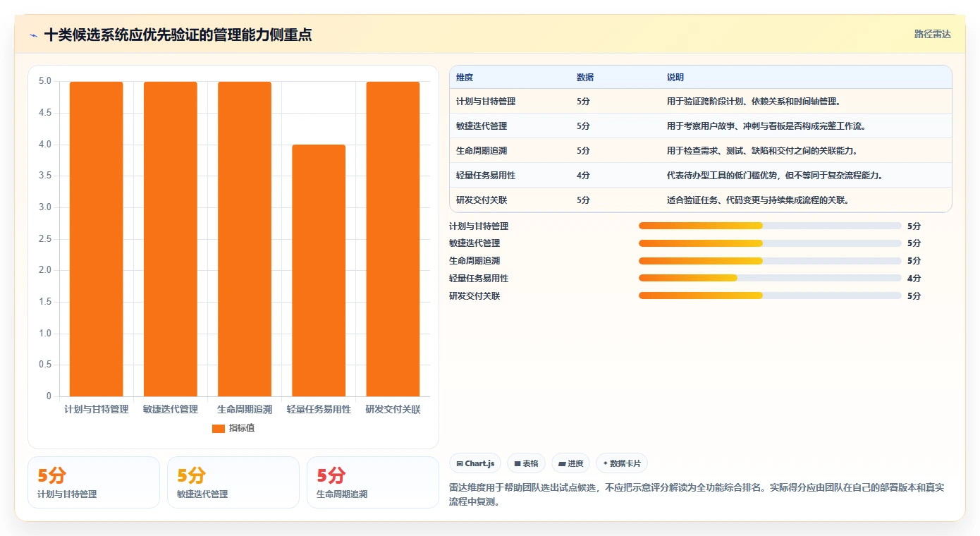980x536 pixels.
Task: Click x-axis label 轻量任务易用性
Action: tap(319, 409)
